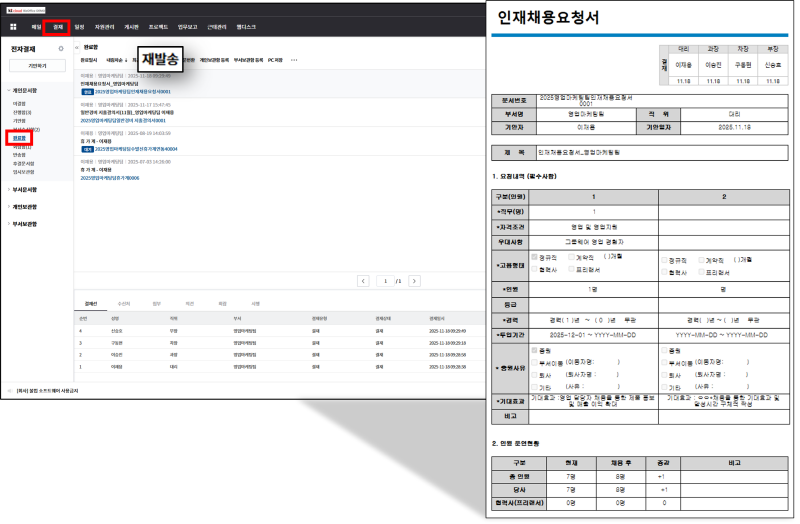800x524 pixels.
Task: Open the ··· more options in toolbar
Action: click(294, 60)
